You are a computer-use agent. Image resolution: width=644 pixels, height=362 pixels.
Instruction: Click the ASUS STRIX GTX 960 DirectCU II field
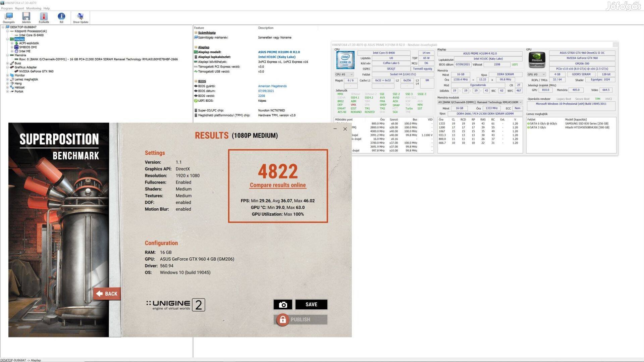click(x=582, y=53)
